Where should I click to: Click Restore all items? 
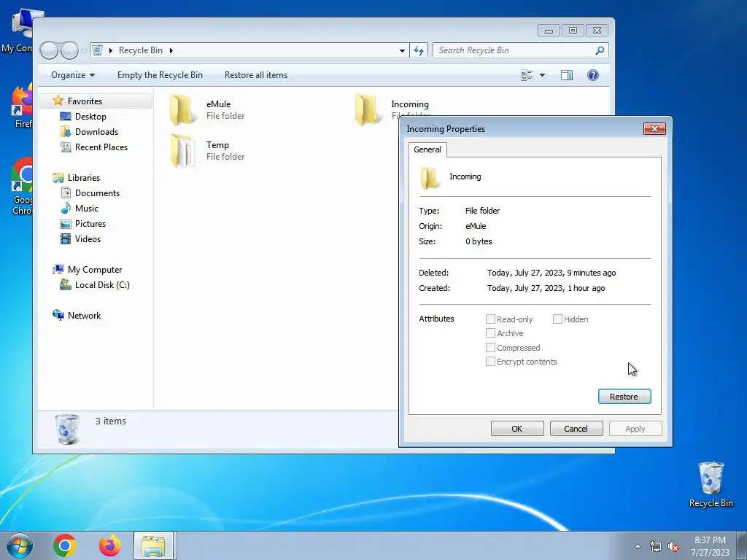(256, 75)
